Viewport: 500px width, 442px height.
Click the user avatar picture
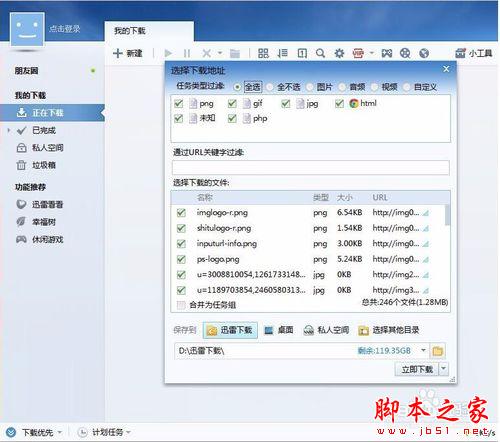click(27, 29)
